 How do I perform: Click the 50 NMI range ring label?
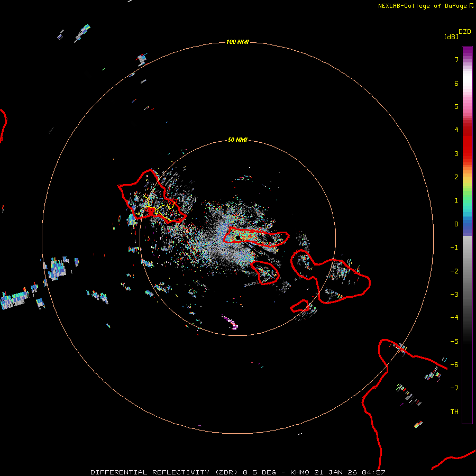237,140
